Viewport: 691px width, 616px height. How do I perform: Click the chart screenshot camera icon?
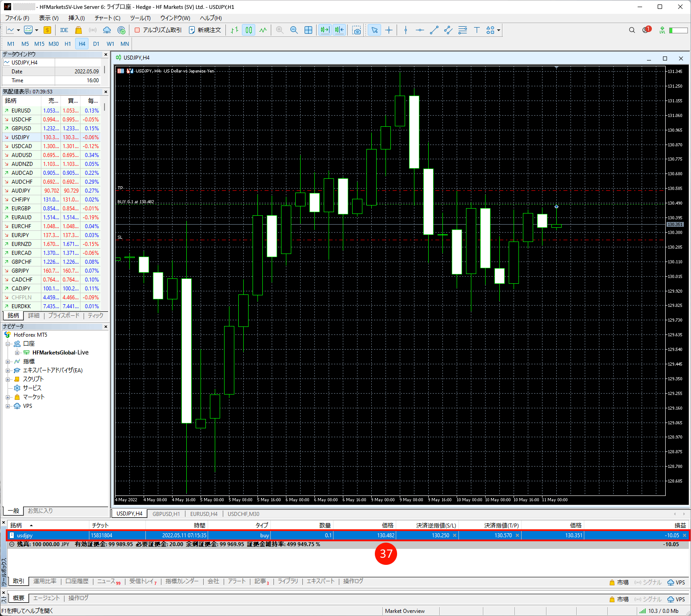pos(357,30)
